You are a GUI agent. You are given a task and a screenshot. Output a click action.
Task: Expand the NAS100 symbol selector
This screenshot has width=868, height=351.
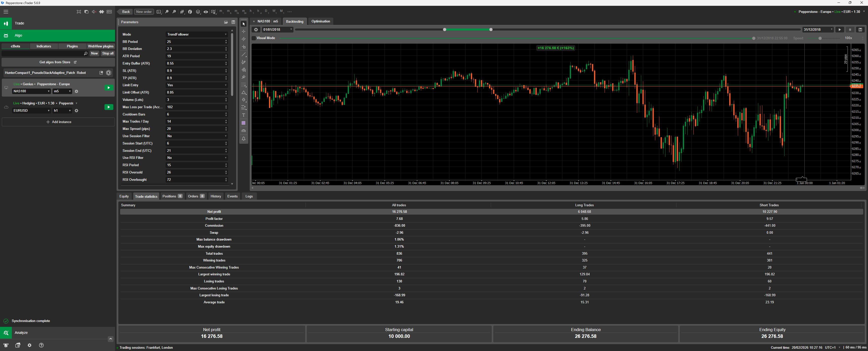coord(31,91)
